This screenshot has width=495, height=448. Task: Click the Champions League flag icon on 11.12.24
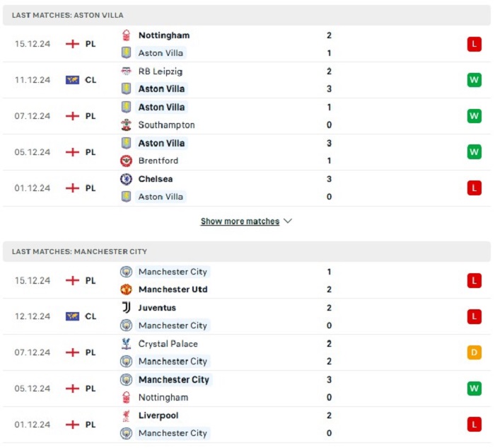(x=72, y=80)
